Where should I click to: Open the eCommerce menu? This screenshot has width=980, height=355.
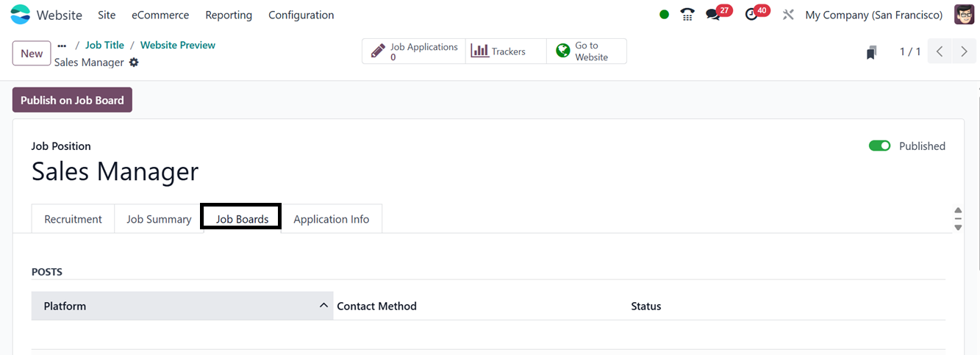click(160, 15)
